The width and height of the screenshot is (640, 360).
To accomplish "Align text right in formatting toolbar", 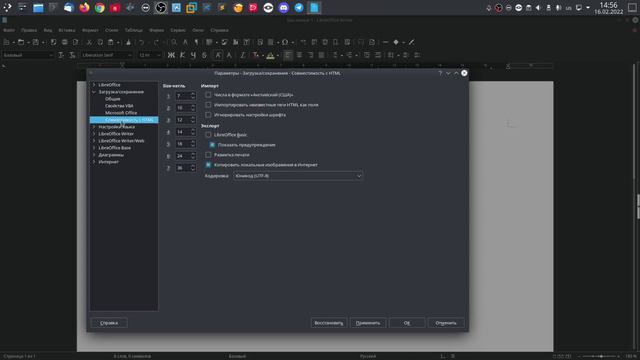I will click(310, 55).
